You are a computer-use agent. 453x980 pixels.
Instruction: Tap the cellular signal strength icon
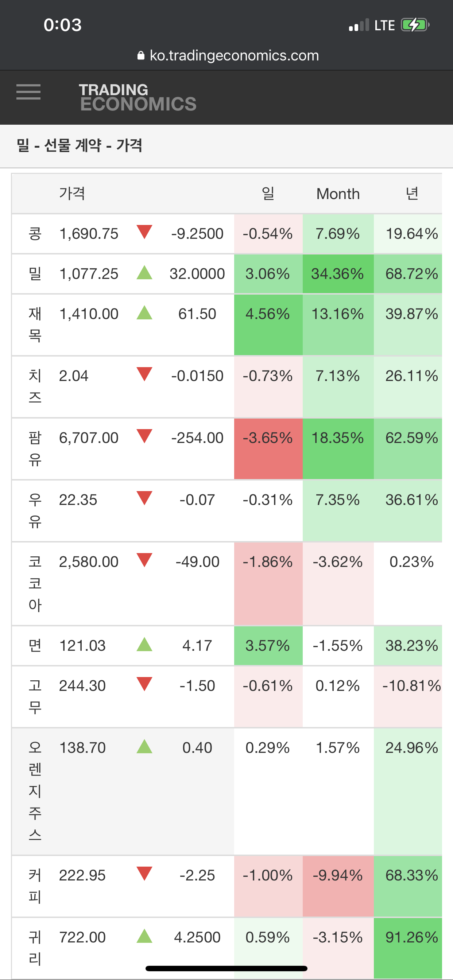(x=359, y=25)
